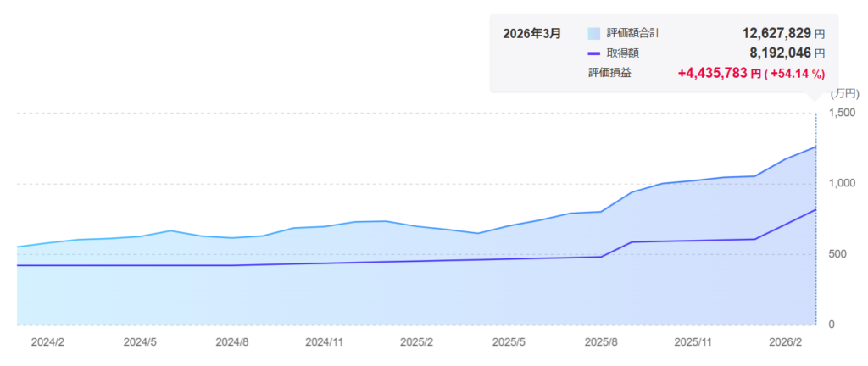The image size is (868, 366).
Task: Click the 2024/11 x-axis label
Action: point(324,343)
